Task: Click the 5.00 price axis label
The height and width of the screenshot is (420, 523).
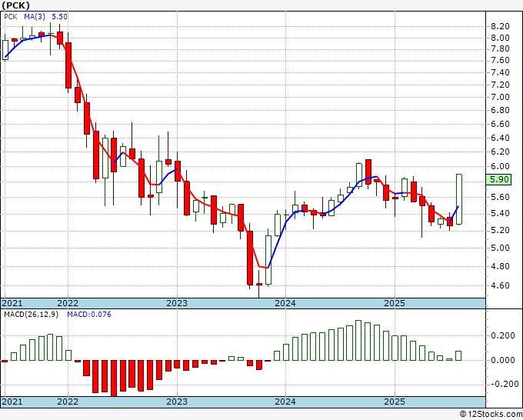Action: tap(500, 248)
